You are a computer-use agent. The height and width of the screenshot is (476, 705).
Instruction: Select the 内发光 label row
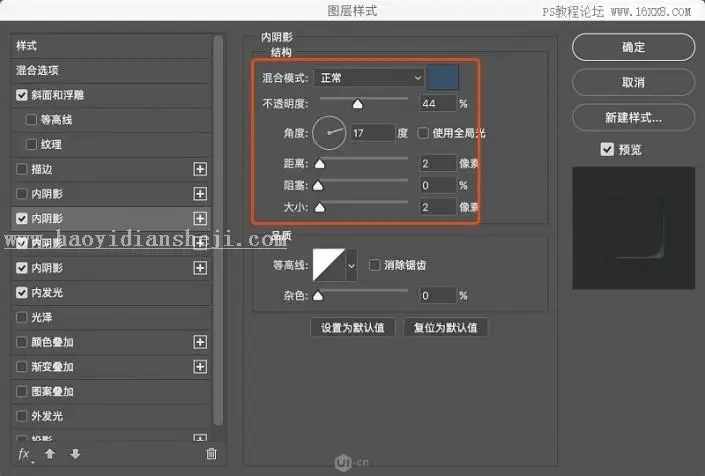click(x=111, y=293)
